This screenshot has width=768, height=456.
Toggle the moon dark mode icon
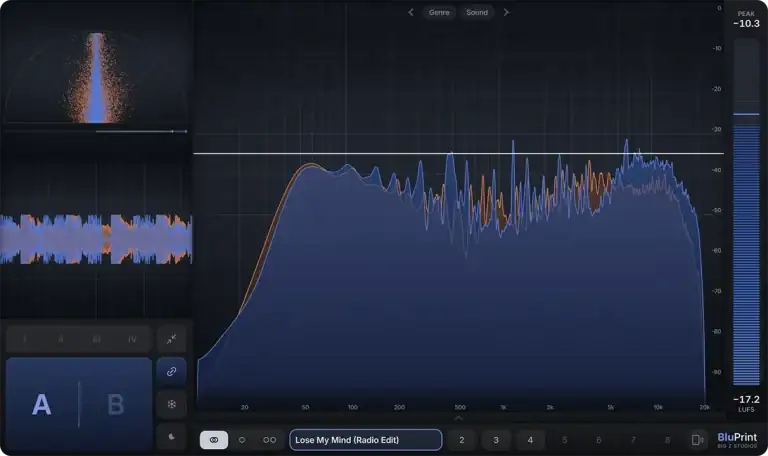[x=171, y=436]
